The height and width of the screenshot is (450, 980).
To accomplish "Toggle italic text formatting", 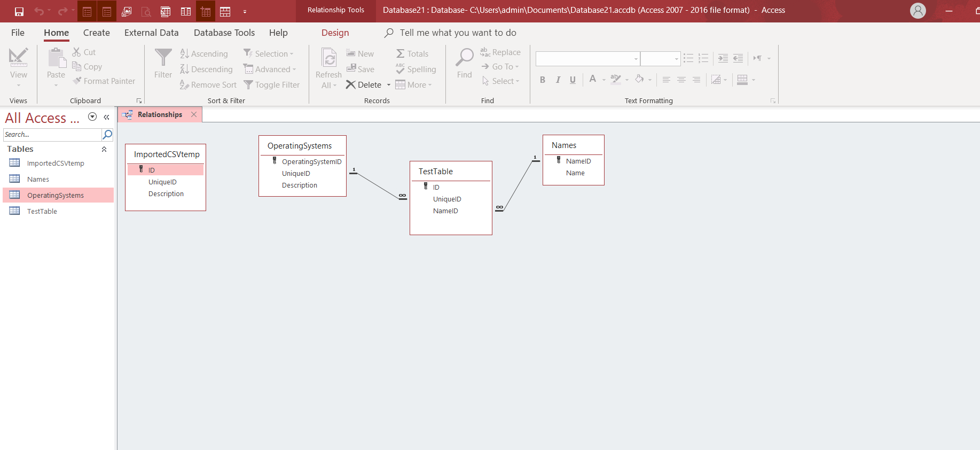I will point(558,80).
